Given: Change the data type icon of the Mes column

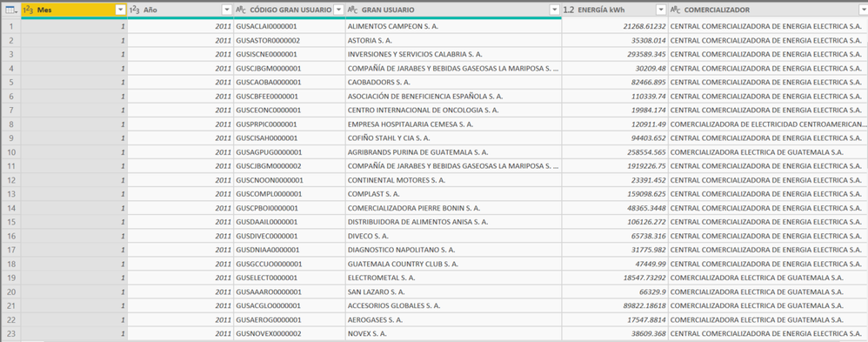Looking at the screenshot, I should pyautogui.click(x=29, y=10).
